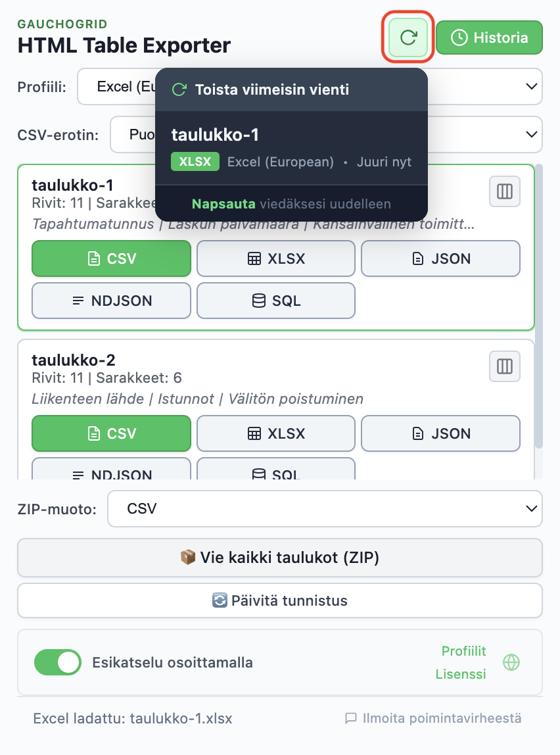Click the repeat last export icon
The width and height of the screenshot is (560, 755).
[407, 37]
